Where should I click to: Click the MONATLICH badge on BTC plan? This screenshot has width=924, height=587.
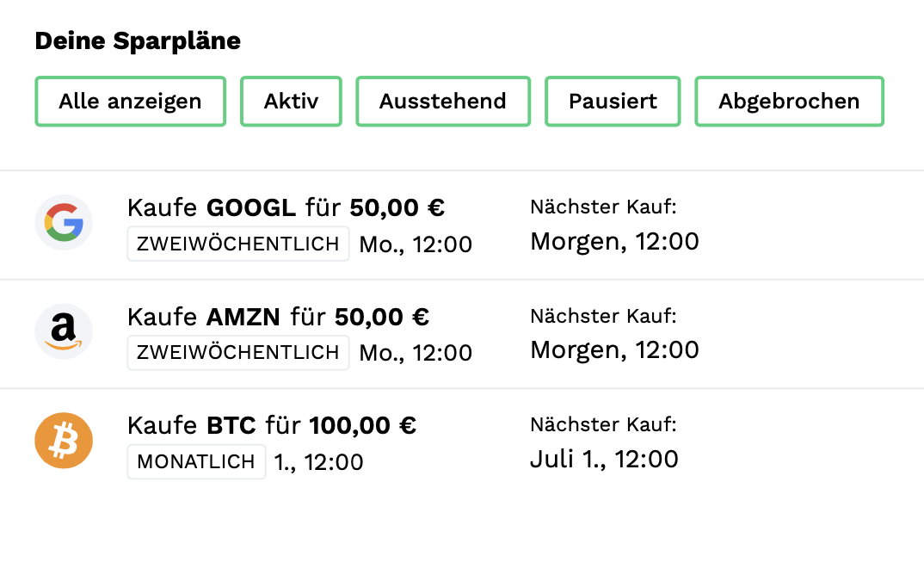(x=196, y=461)
